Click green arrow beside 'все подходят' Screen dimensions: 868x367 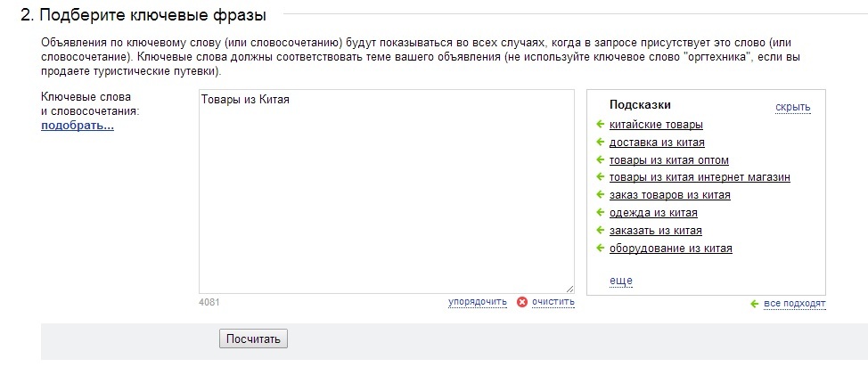pyautogui.click(x=754, y=304)
